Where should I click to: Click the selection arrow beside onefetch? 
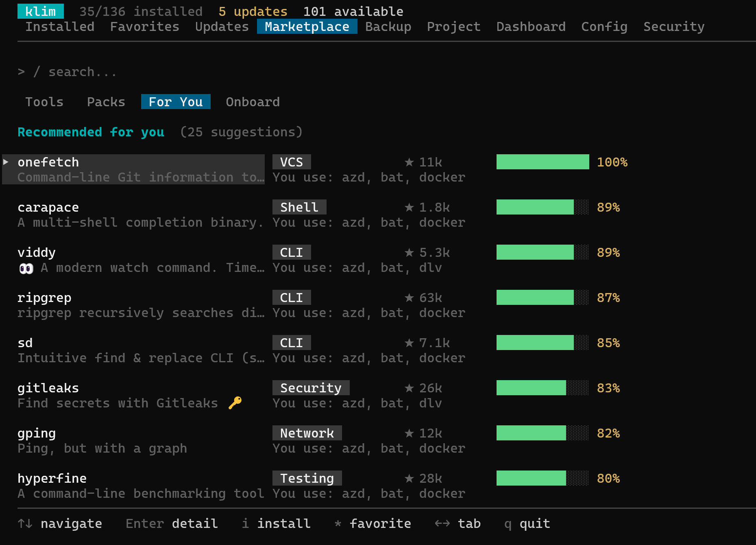coord(6,162)
